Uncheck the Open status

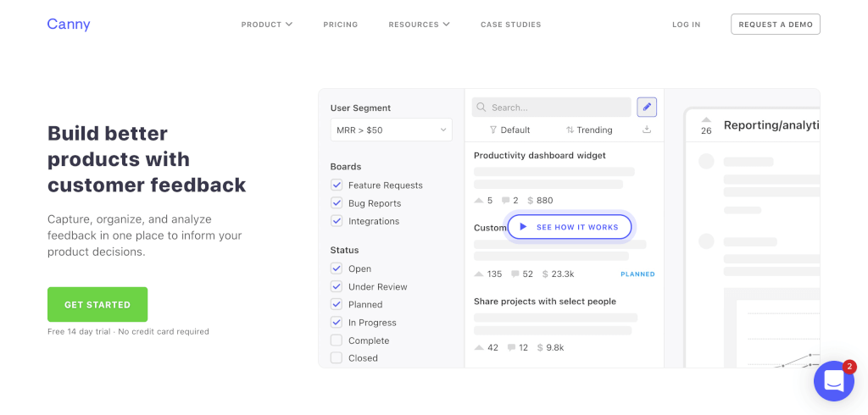pyautogui.click(x=337, y=268)
